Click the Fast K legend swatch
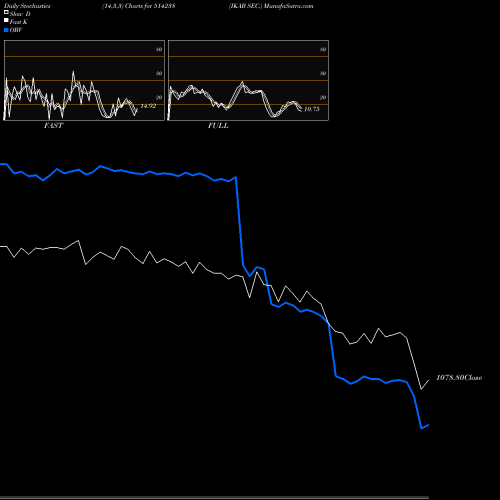Image resolution: width=500 pixels, height=500 pixels. tap(6, 20)
